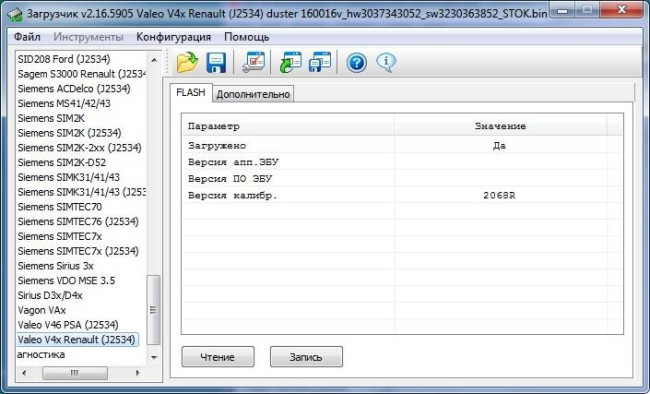
Task: Open the Конфигурация menu
Action: [173, 37]
